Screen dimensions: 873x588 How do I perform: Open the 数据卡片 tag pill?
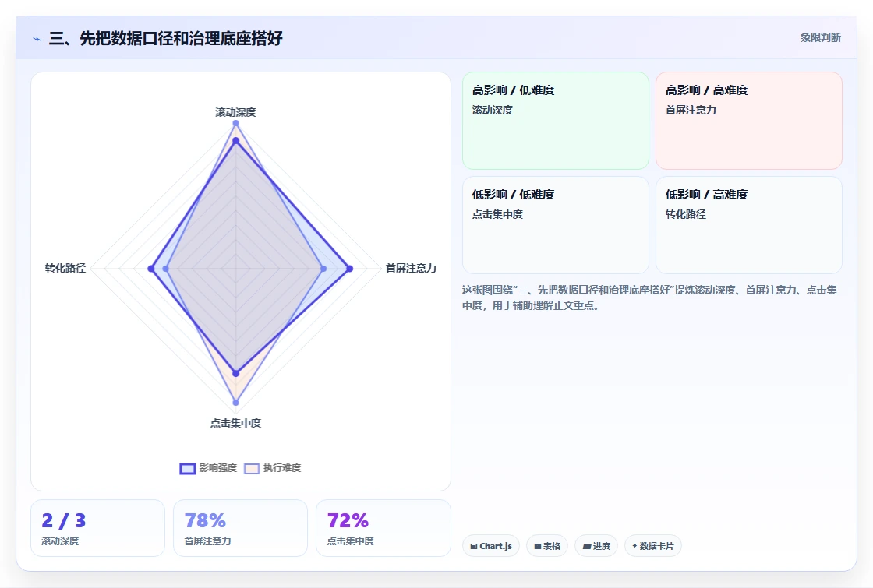coord(653,546)
